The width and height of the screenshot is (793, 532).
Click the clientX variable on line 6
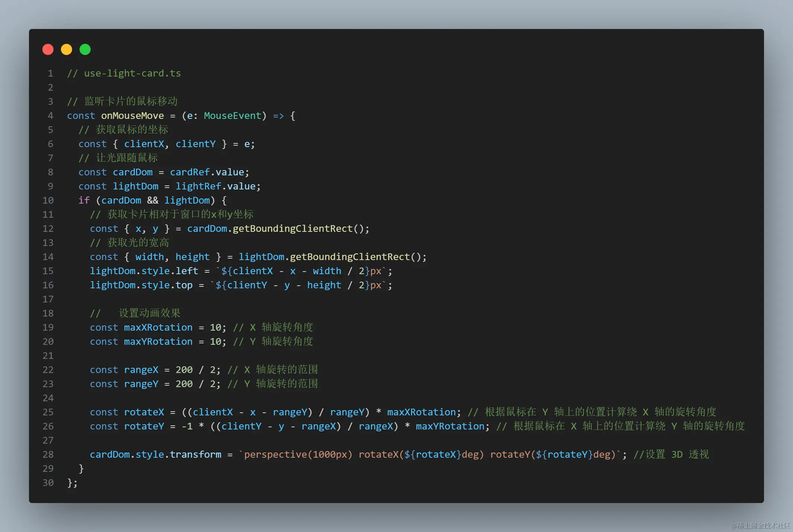click(144, 144)
